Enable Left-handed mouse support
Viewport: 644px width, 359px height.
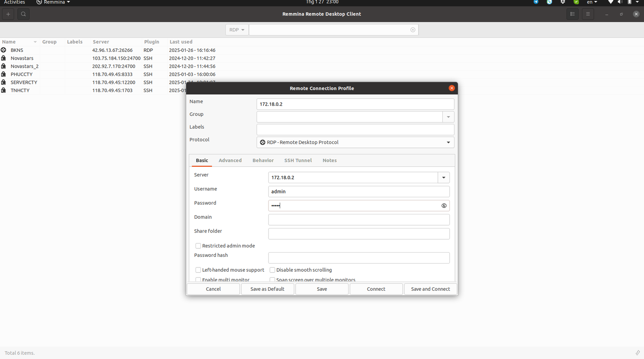click(198, 270)
